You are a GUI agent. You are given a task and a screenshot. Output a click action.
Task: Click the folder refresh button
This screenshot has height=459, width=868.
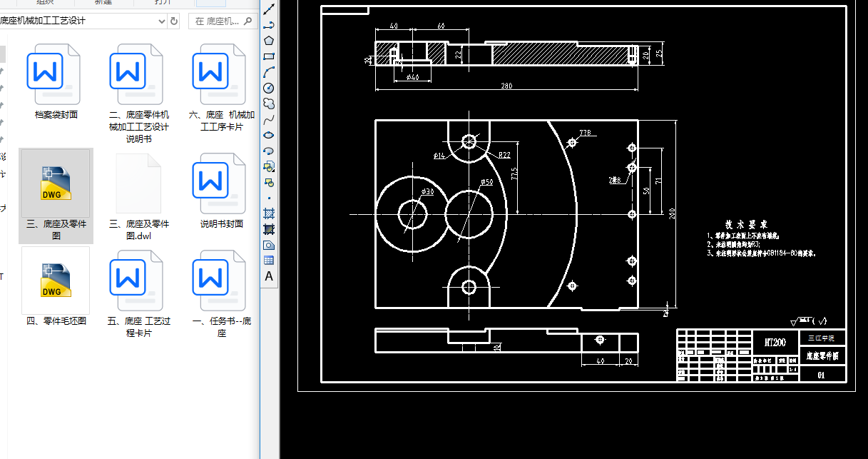[174, 21]
